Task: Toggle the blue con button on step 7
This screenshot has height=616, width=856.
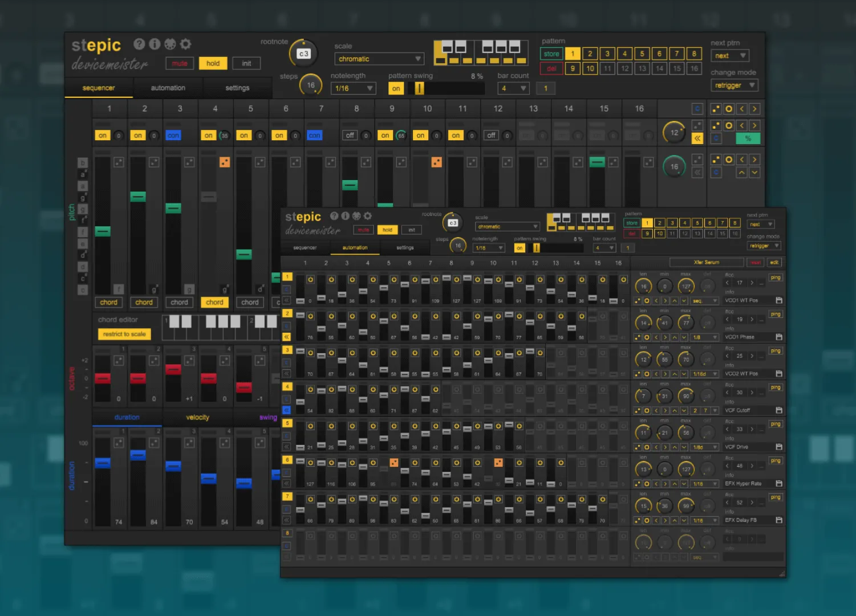Action: (315, 136)
